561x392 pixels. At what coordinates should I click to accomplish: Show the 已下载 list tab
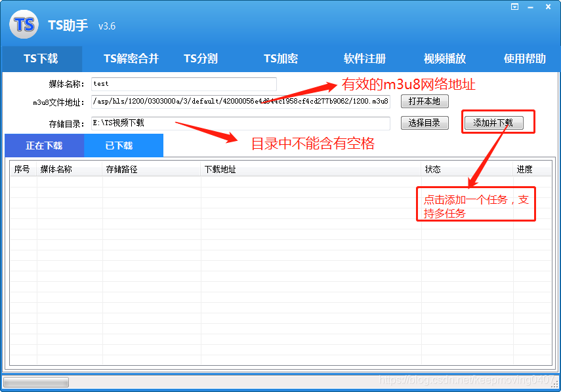[x=124, y=146]
